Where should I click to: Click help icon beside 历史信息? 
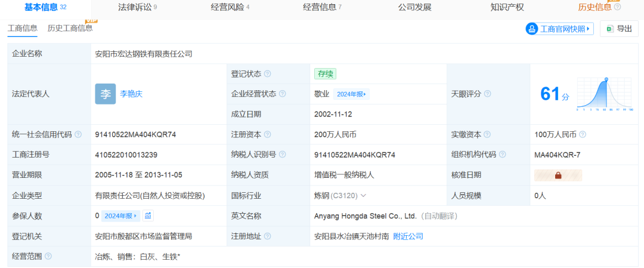point(617,7)
